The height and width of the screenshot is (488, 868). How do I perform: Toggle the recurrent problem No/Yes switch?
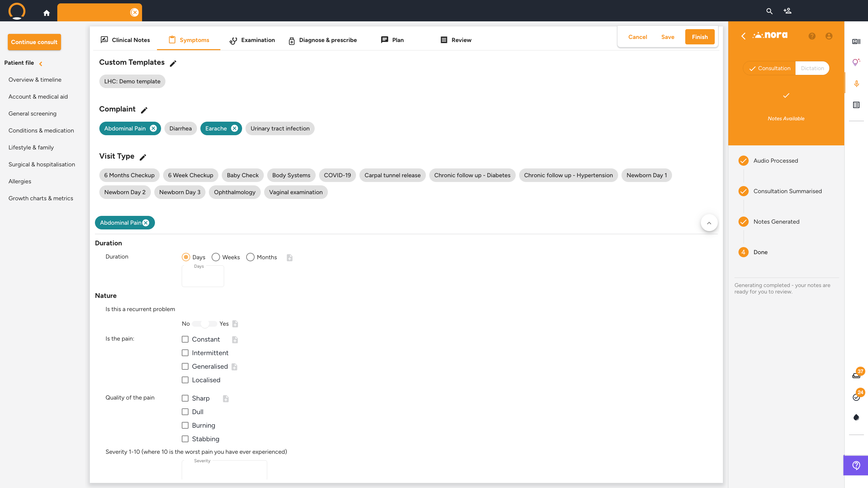pos(204,324)
